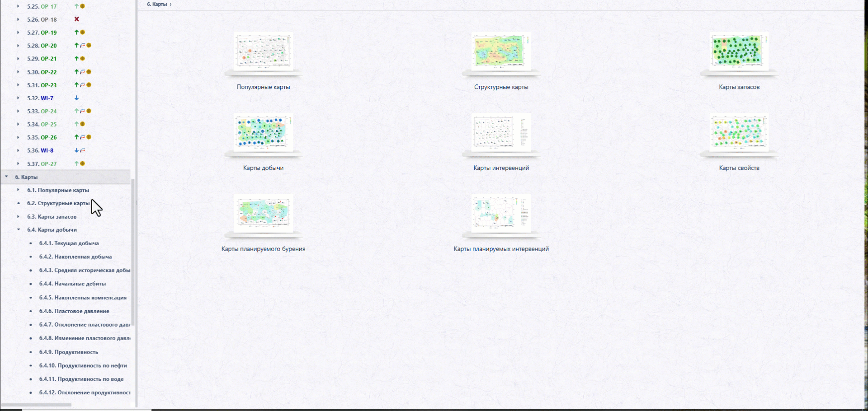Open the Структурные карты thumbnail
Viewport: 868px width, 411px height.
(x=501, y=52)
